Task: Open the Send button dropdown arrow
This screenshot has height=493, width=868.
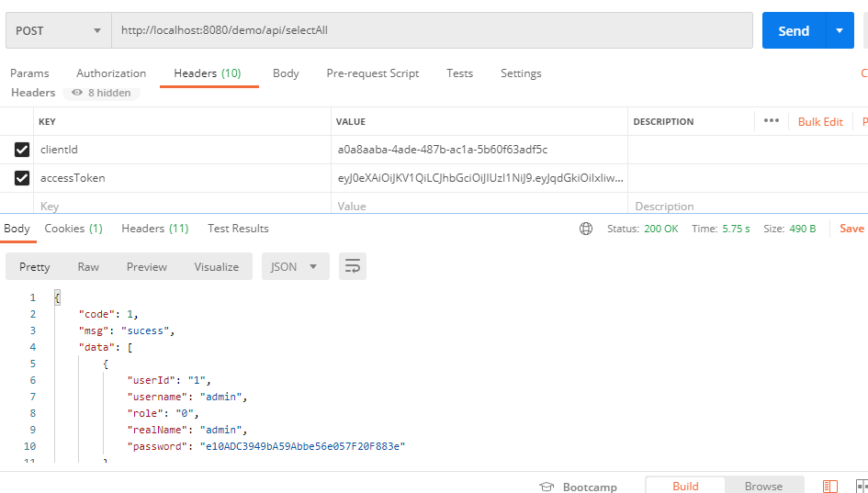Action: pos(840,30)
